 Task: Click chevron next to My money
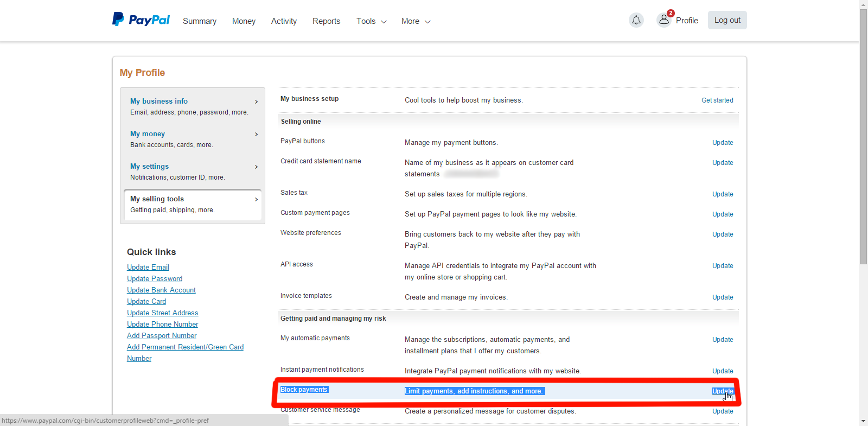257,134
